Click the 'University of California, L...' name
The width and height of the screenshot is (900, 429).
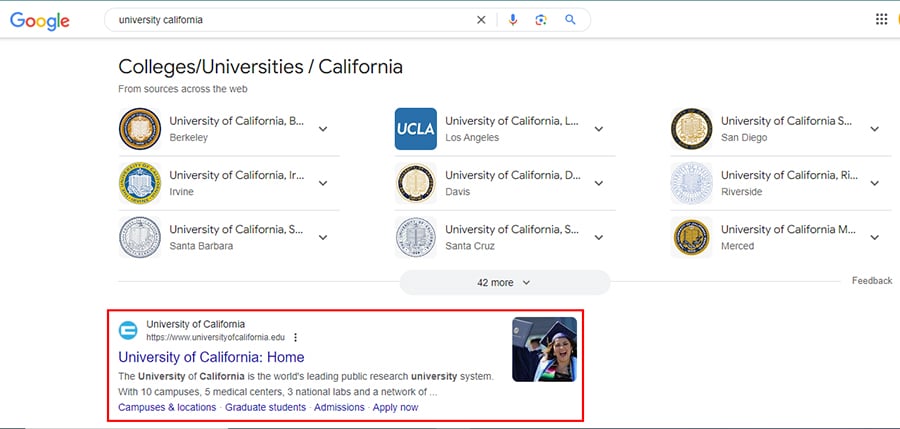(512, 121)
